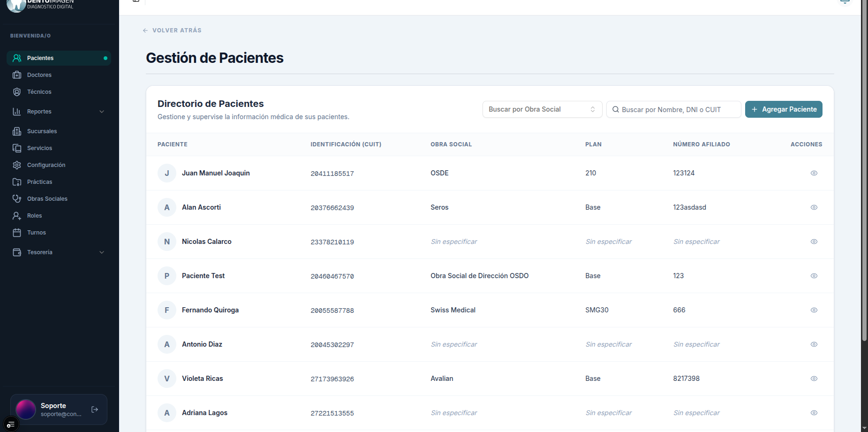Screen dimensions: 868x432
Task: Click CUIT 27221513555
Action: pyautogui.click(x=332, y=413)
